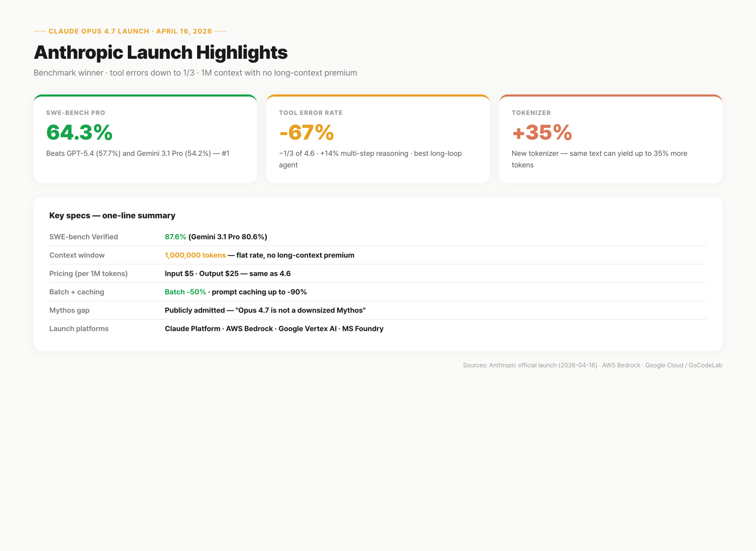The image size is (756, 551).
Task: Click the -67% orange statistic
Action: tap(305, 133)
